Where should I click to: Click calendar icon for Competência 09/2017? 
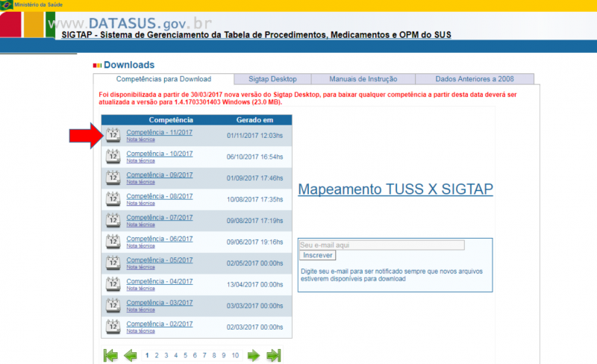(113, 178)
